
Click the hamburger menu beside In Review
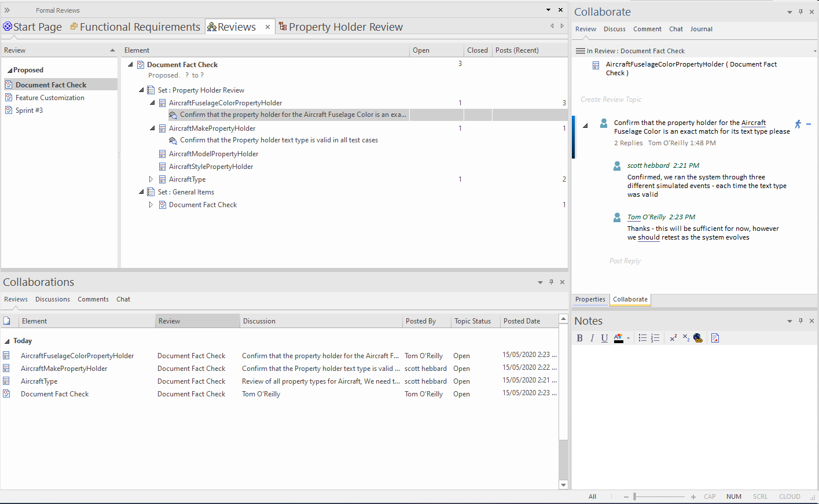(580, 51)
